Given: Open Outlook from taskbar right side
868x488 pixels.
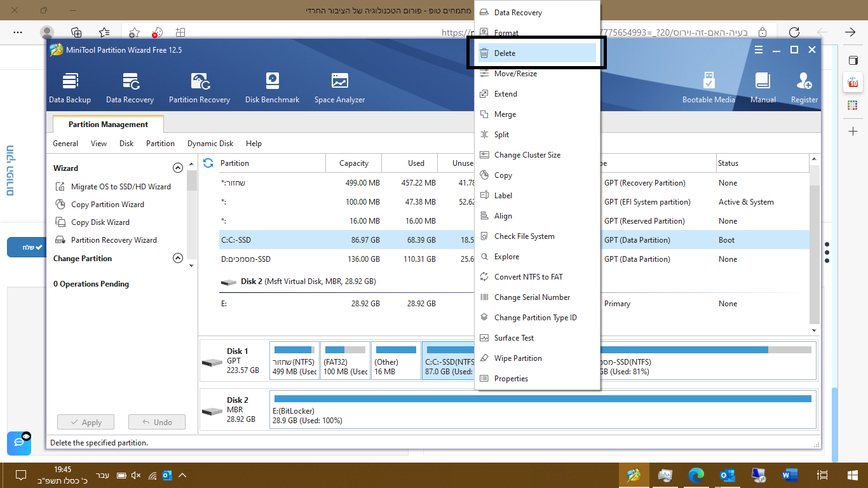Looking at the screenshot, I should (728, 475).
